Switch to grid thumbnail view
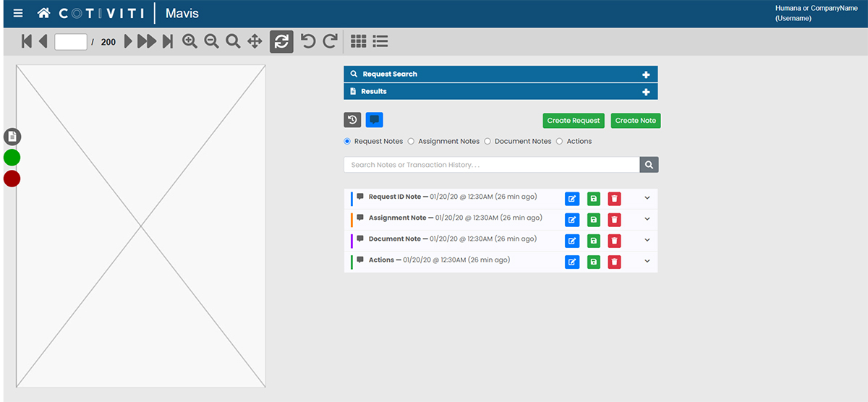 (x=358, y=41)
